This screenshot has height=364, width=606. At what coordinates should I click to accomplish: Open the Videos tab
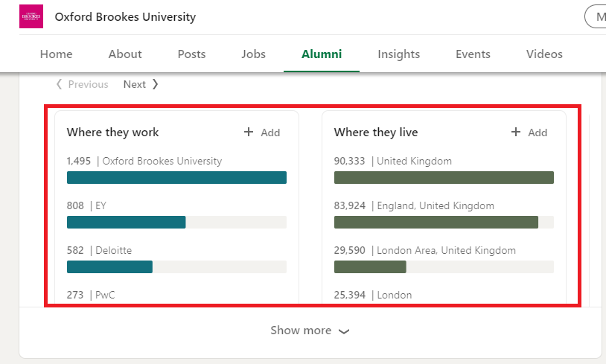click(544, 54)
